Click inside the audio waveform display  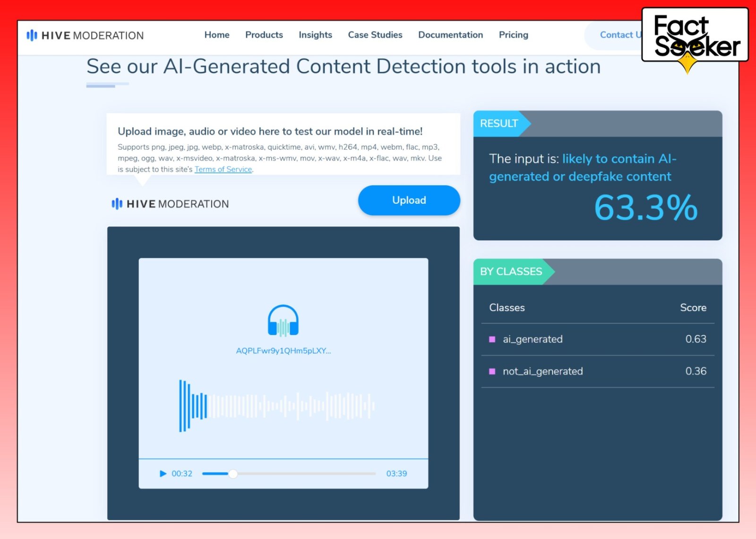(x=277, y=406)
